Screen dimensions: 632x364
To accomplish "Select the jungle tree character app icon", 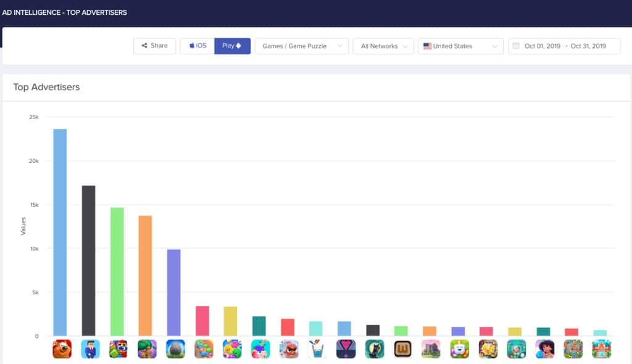I will [x=147, y=349].
